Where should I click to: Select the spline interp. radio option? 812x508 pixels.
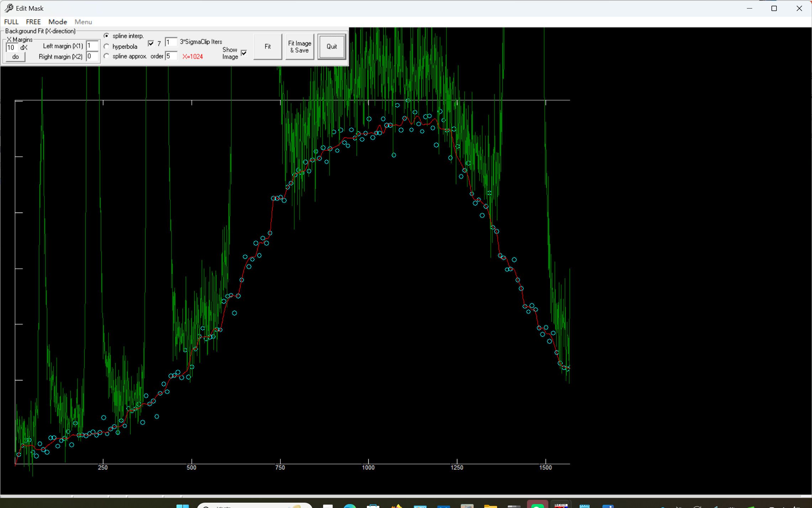(x=106, y=36)
